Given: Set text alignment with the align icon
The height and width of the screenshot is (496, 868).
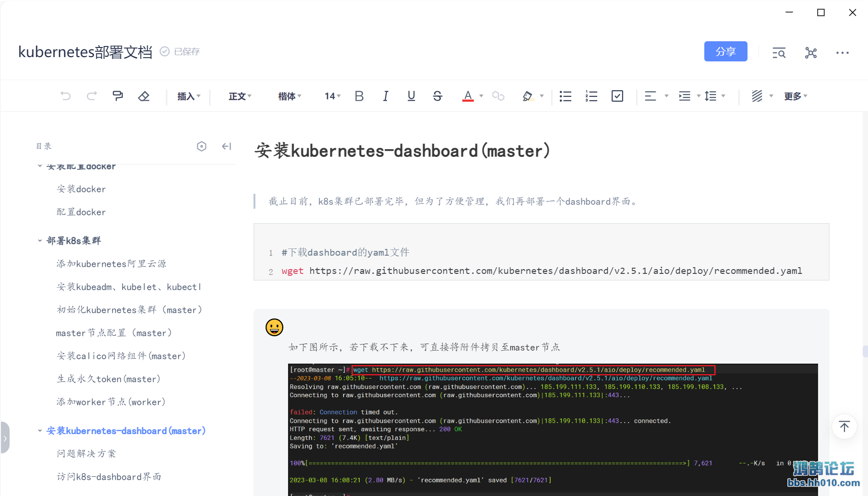Looking at the screenshot, I should coord(651,96).
